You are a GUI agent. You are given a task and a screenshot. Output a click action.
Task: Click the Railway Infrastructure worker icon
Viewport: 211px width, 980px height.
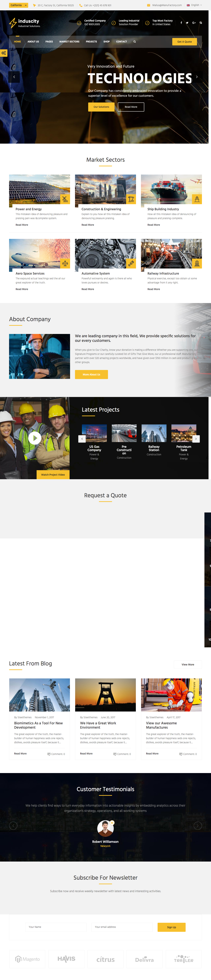point(197,263)
